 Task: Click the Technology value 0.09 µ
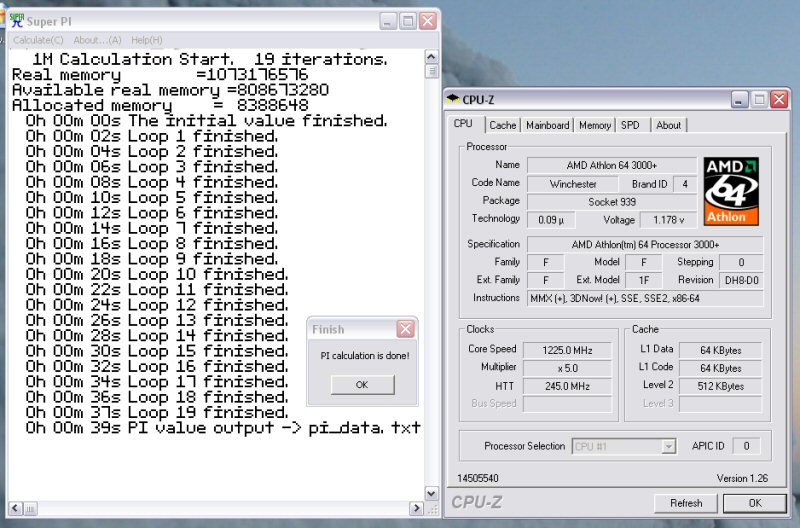coord(551,220)
